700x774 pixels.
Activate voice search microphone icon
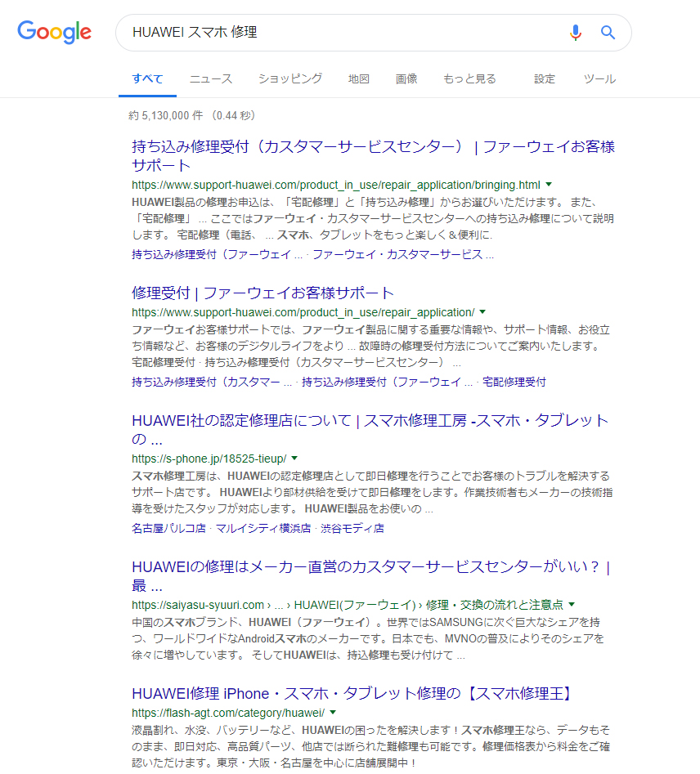click(575, 32)
